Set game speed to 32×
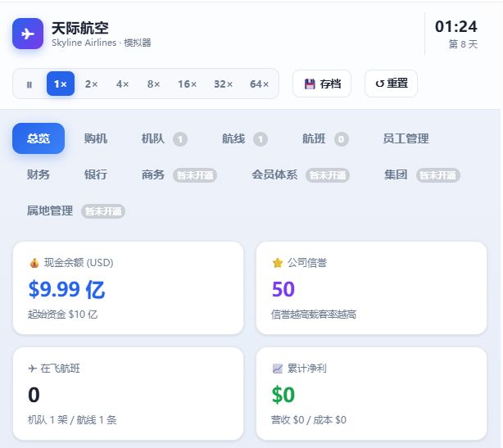 (x=224, y=84)
